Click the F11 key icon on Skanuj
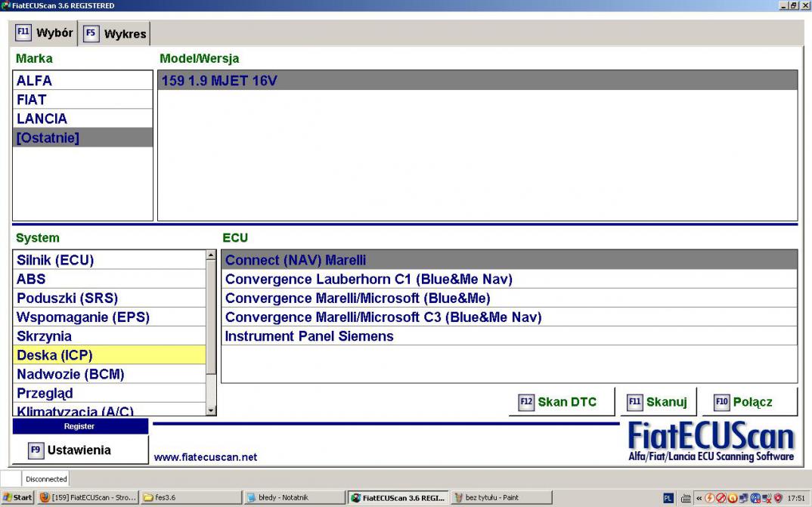Image resolution: width=812 pixels, height=507 pixels. 635,402
